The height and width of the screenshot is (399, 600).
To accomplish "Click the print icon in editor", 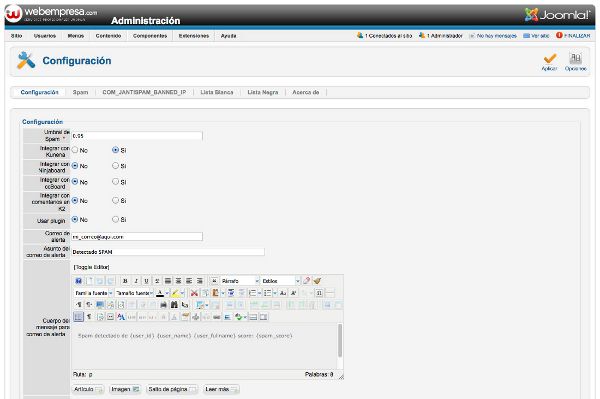I will (x=163, y=305).
